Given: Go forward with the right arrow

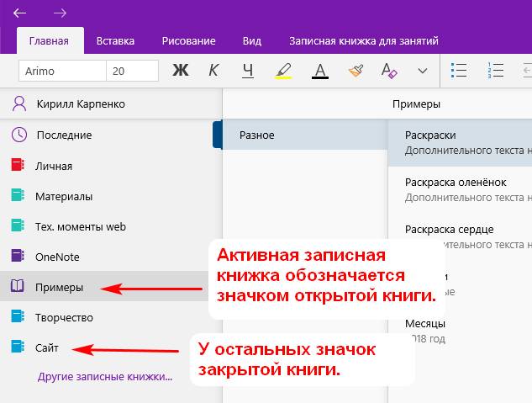Looking at the screenshot, I should click(60, 13).
